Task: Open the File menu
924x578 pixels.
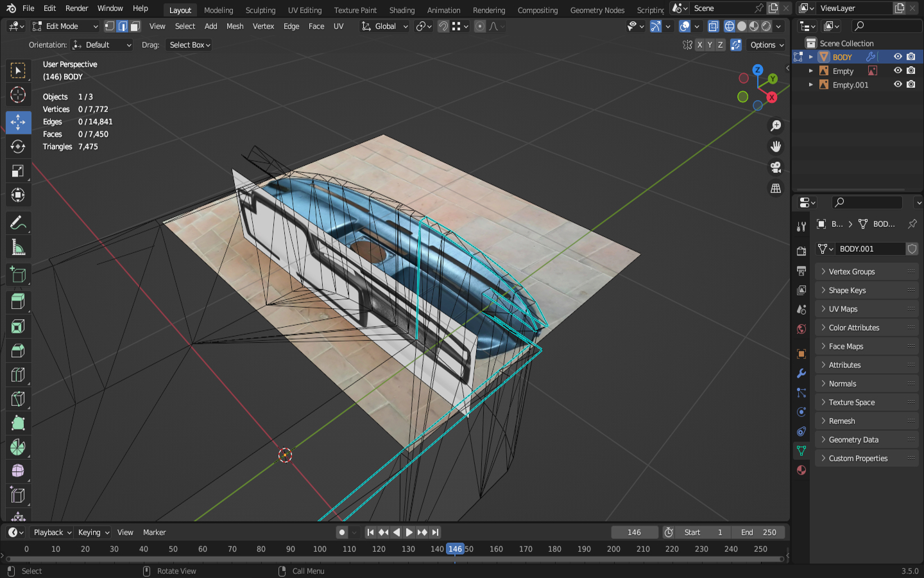Action: pos(28,8)
